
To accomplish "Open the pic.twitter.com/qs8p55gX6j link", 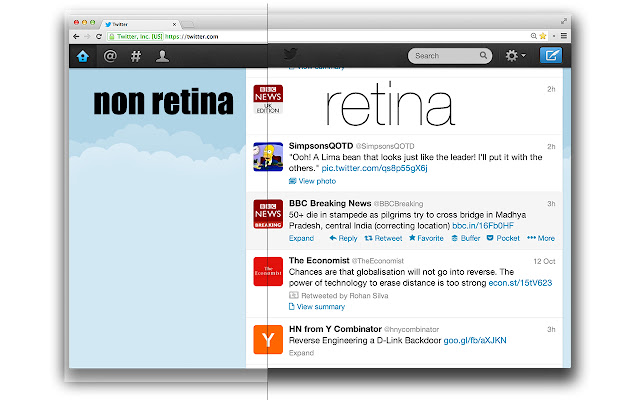I will (374, 168).
